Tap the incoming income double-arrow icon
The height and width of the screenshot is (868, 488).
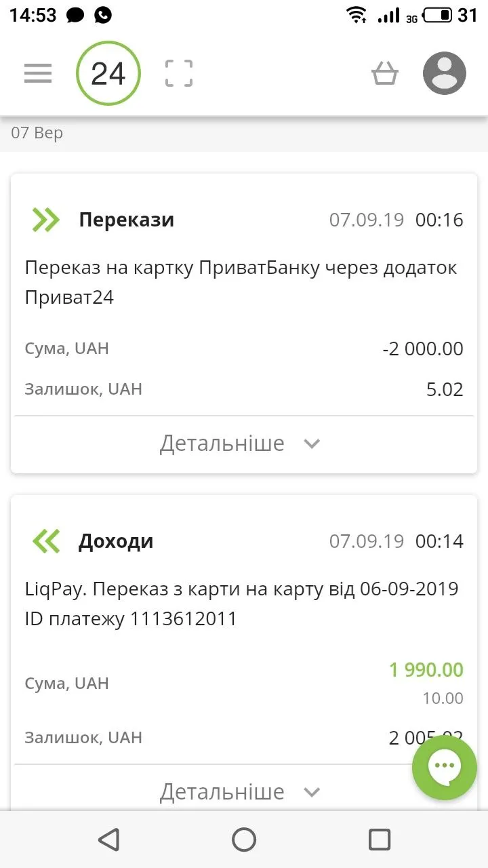pyautogui.click(x=46, y=541)
